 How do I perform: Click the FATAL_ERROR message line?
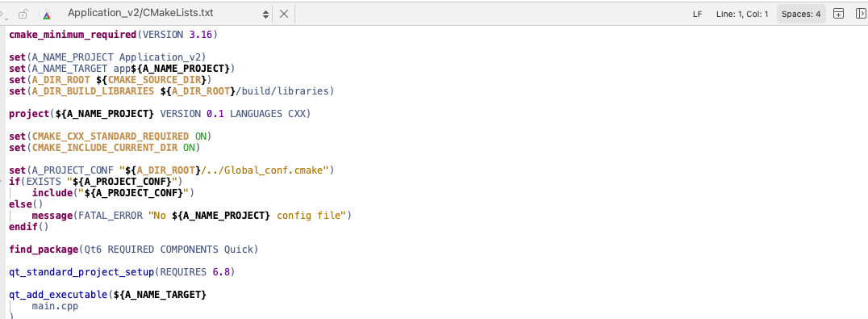coord(191,215)
